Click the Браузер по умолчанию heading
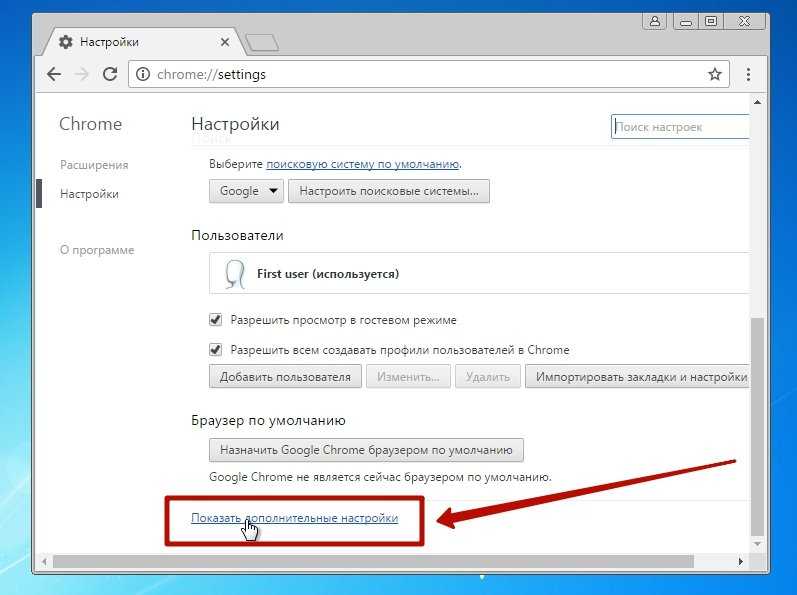This screenshot has height=595, width=797. (268, 420)
